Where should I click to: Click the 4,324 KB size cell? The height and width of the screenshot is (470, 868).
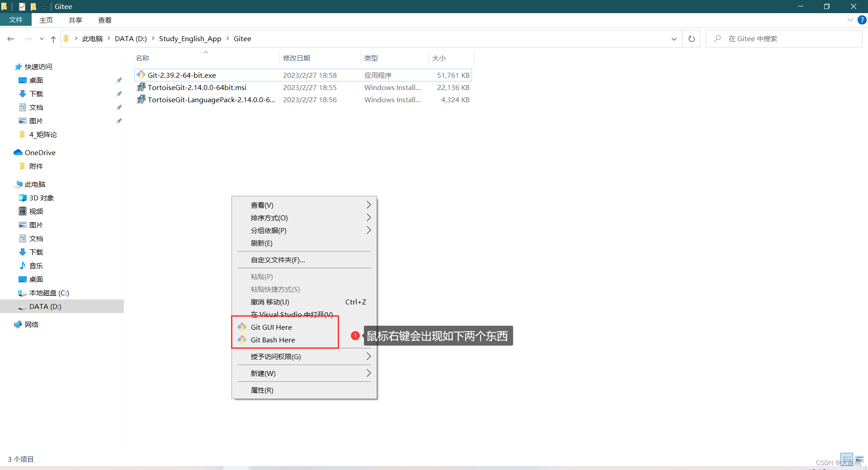(x=455, y=100)
